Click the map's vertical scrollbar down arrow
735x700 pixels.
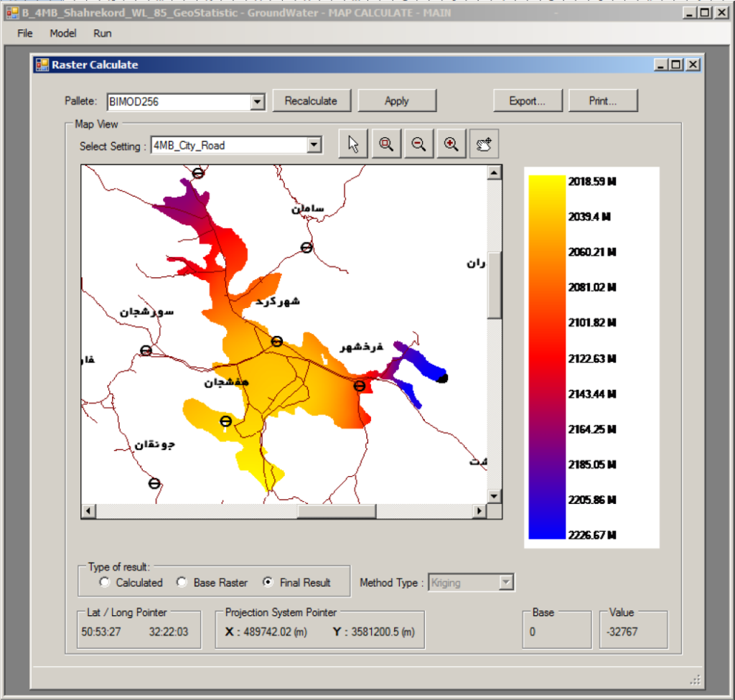point(494,496)
